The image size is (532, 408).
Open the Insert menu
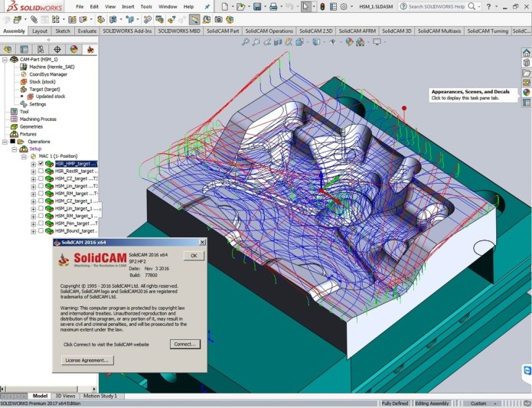[126, 6]
